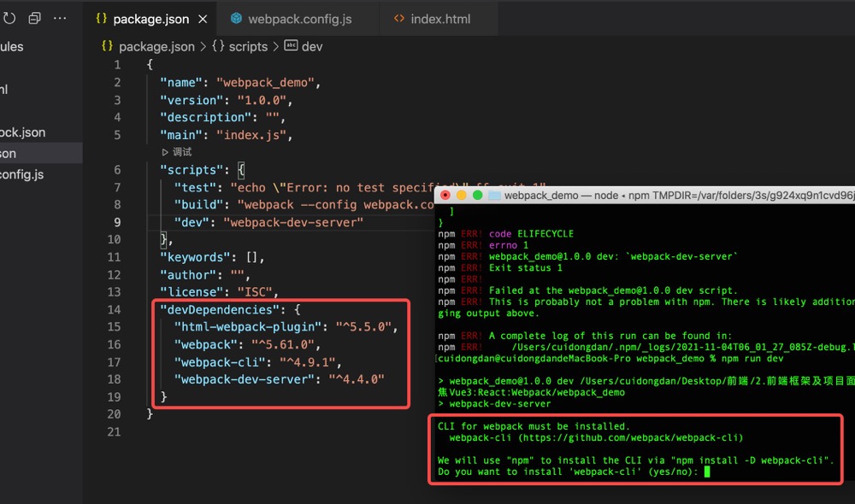Click the "webpack-dev-server" dev script value

click(293, 222)
